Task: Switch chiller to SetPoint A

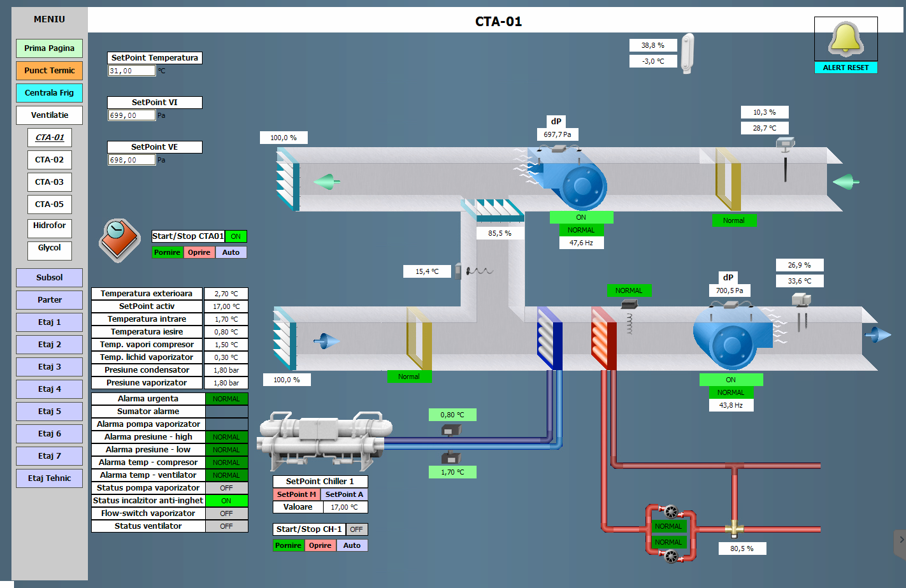Action: [344, 494]
